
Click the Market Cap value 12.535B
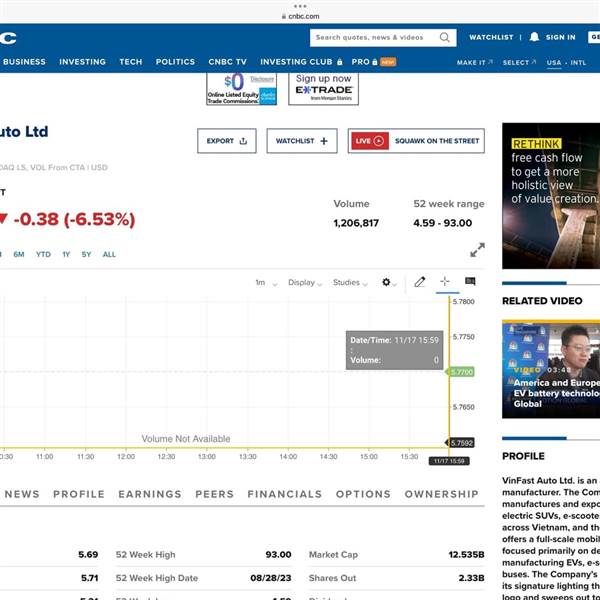tap(466, 554)
